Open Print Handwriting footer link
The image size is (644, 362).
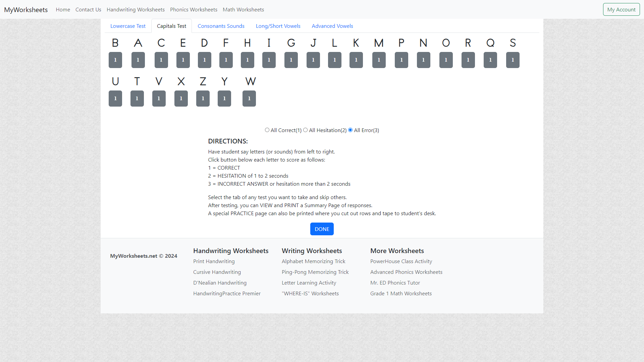214,261
